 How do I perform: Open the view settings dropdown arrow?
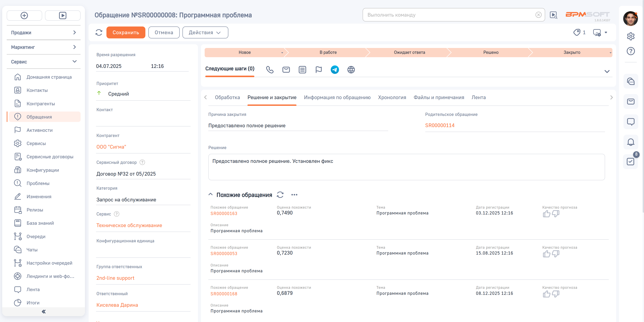point(606,33)
